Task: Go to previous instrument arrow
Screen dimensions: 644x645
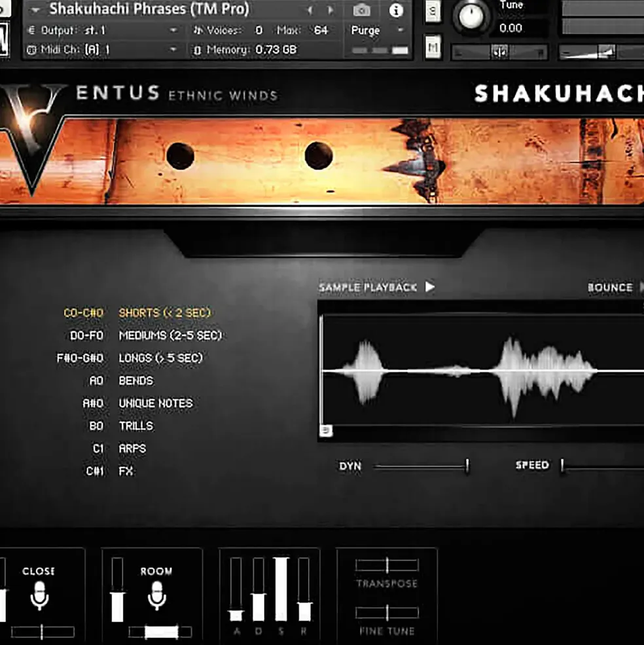Action: 310,10
